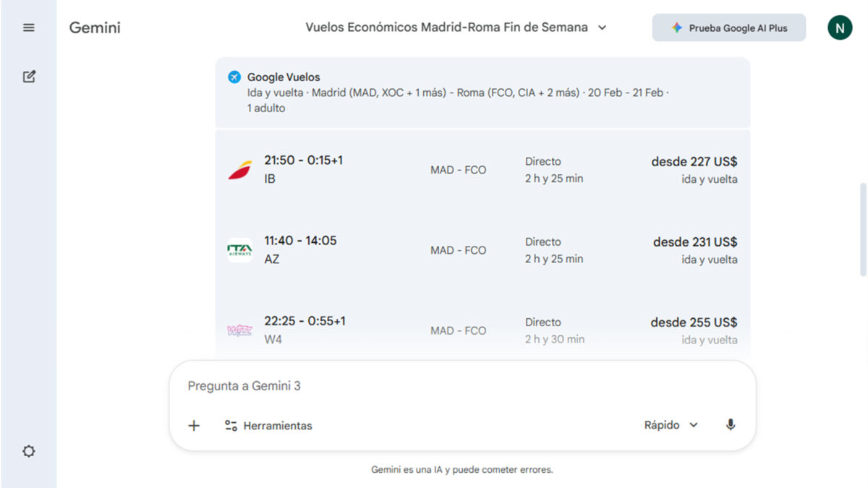The height and width of the screenshot is (488, 868).
Task: Click the Gemini logo text
Action: click(x=95, y=27)
